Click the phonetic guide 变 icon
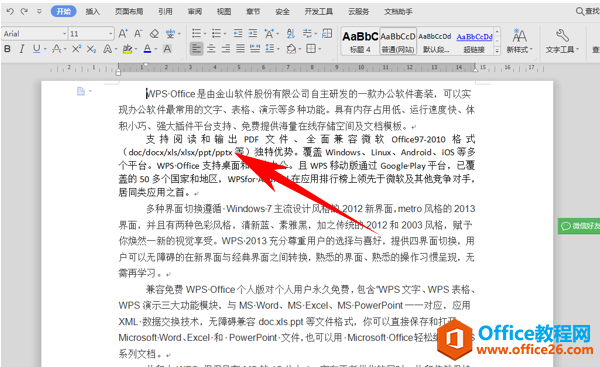The width and height of the screenshot is (600, 367). pyautogui.click(x=170, y=34)
